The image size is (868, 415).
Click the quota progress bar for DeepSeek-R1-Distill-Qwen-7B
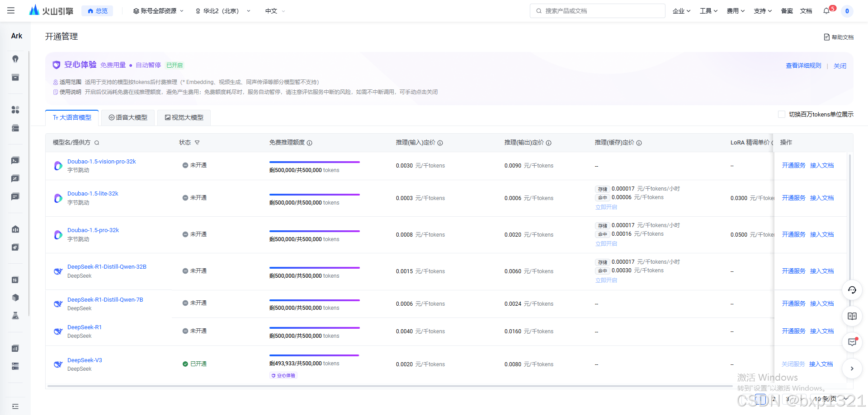[315, 300]
